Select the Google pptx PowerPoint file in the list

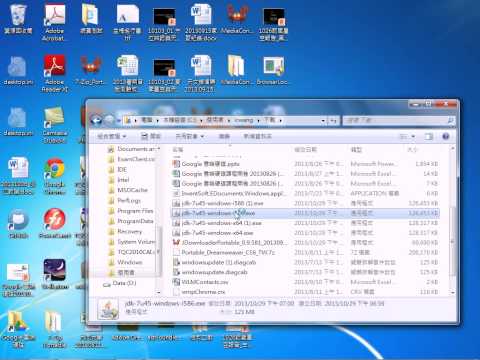pos(305,164)
